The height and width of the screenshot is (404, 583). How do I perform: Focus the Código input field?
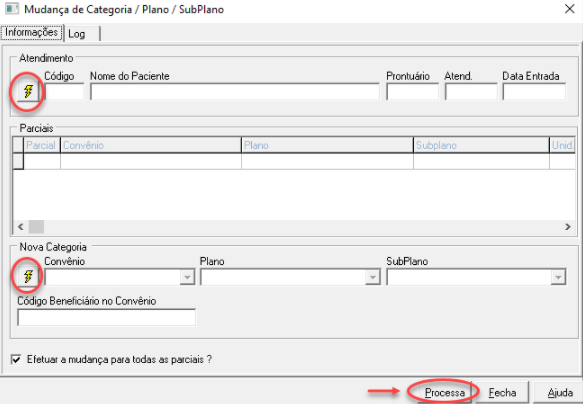pyautogui.click(x=64, y=92)
